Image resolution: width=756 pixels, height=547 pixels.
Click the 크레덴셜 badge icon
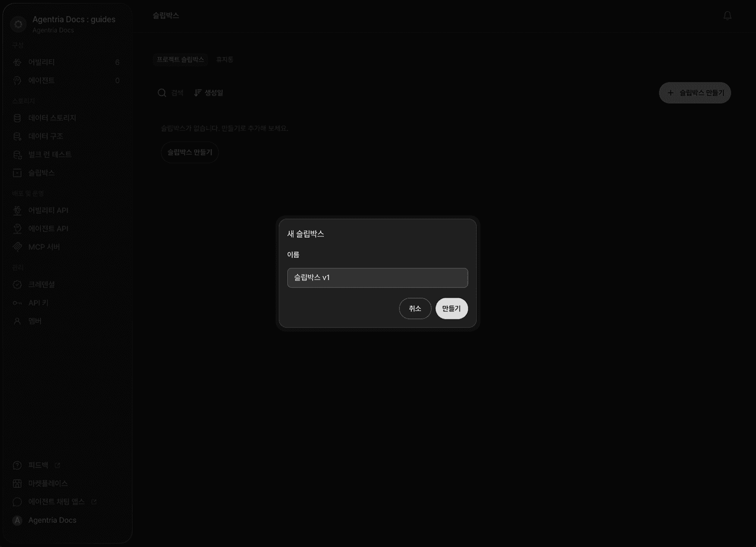coord(17,285)
